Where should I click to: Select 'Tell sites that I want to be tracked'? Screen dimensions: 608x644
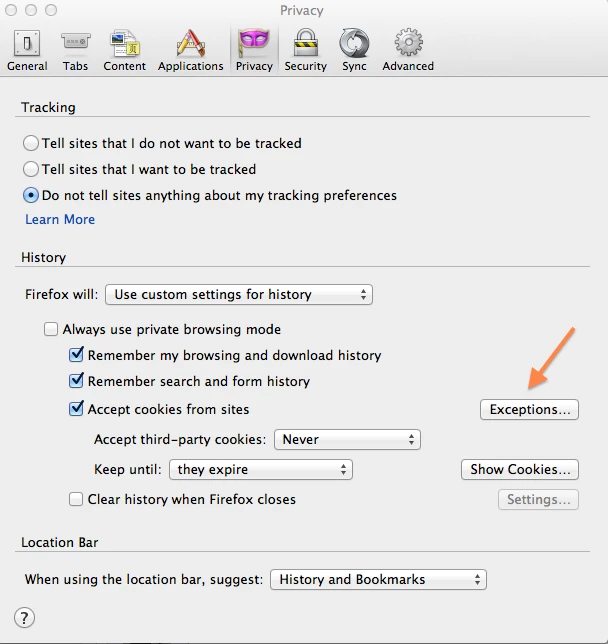pyautogui.click(x=31, y=169)
